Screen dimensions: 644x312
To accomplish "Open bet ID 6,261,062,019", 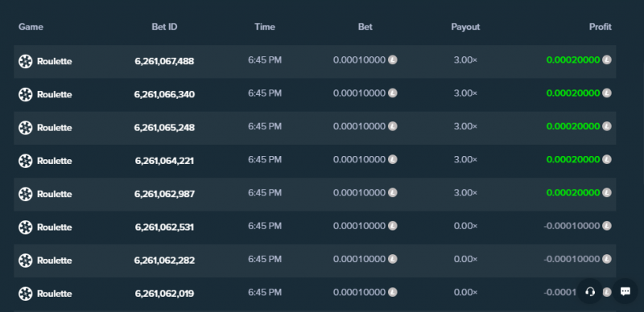I will tap(164, 294).
